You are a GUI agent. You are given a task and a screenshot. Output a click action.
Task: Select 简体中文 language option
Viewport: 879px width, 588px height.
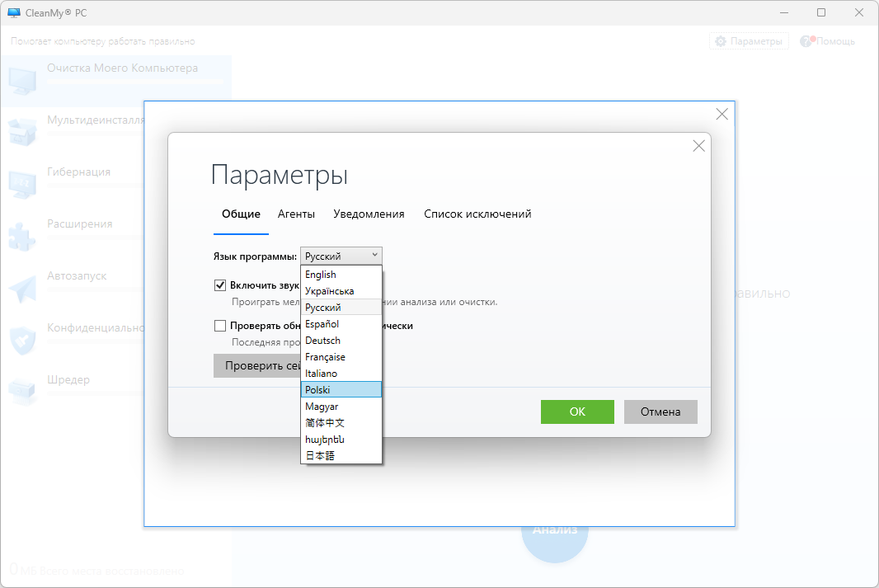coord(341,422)
